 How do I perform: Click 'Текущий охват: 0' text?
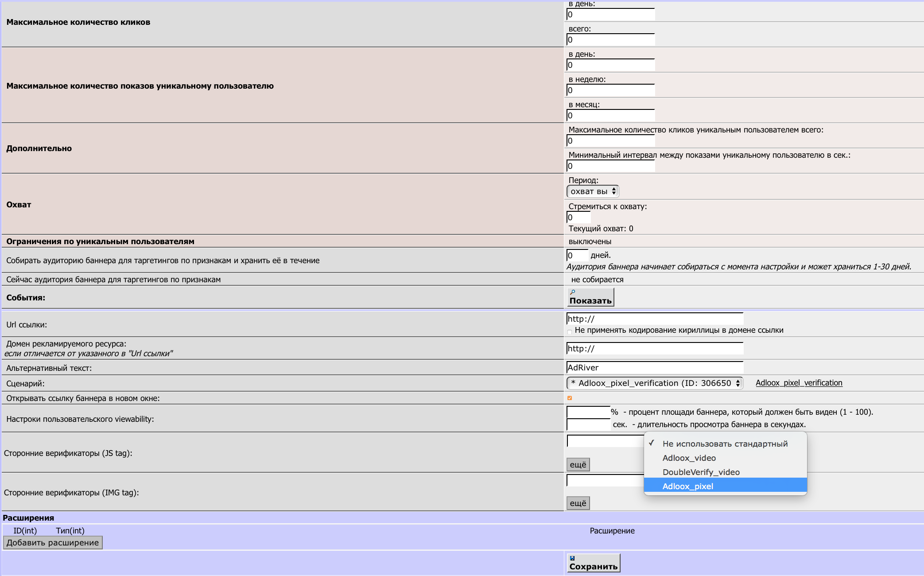pos(601,229)
